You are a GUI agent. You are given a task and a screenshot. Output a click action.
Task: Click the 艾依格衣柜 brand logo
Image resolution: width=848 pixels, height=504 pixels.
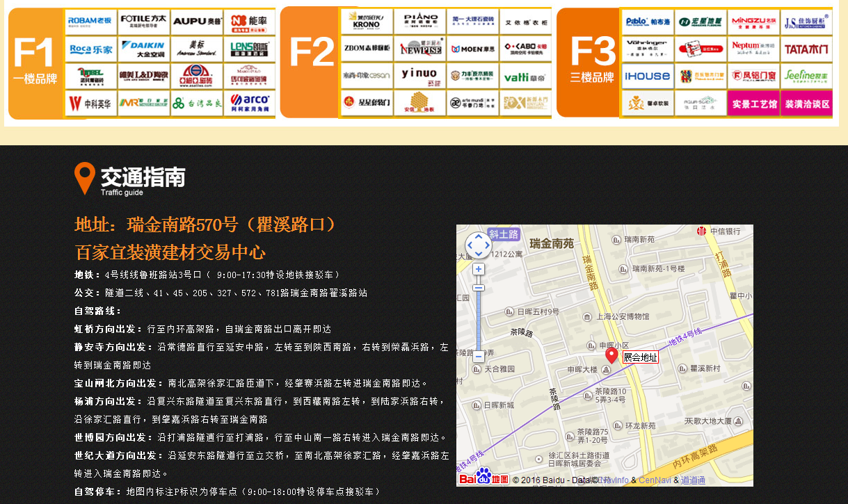pyautogui.click(x=526, y=22)
